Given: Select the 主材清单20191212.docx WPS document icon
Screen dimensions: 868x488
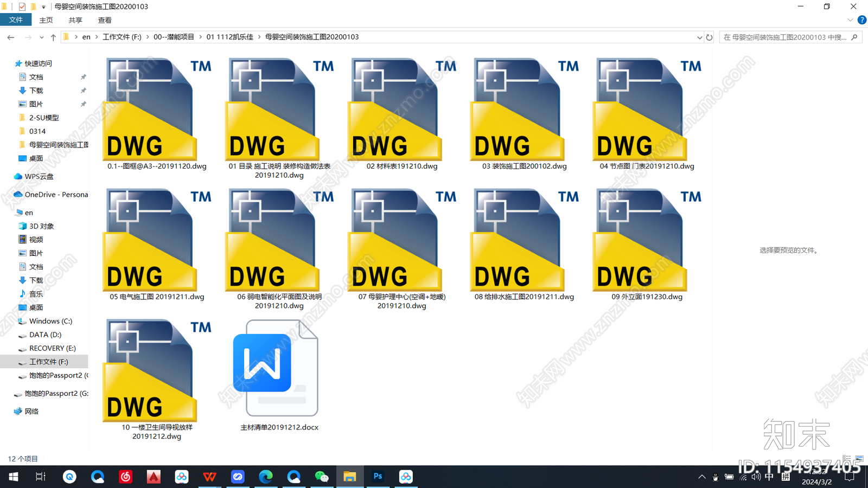Looking at the screenshot, I should click(x=276, y=368).
